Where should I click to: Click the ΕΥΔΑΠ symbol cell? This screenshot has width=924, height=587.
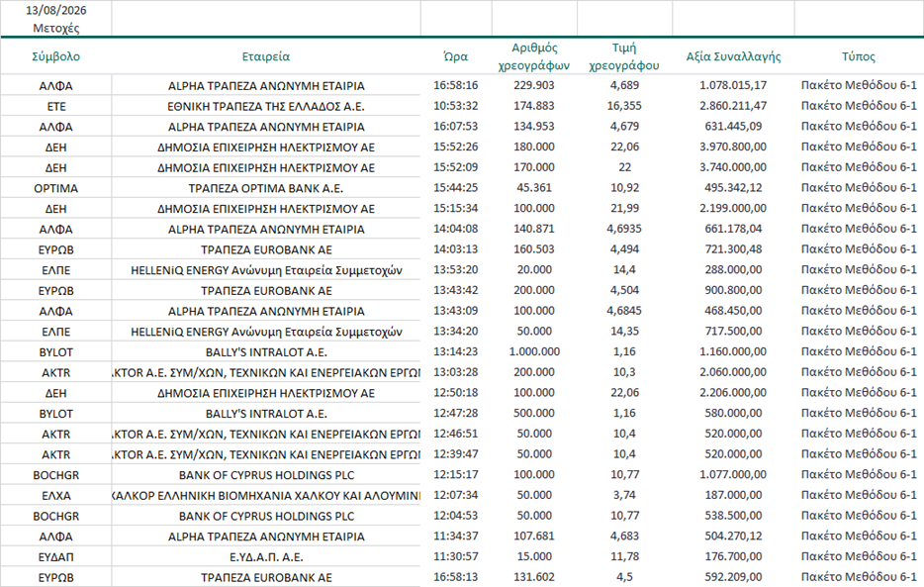pos(56,557)
